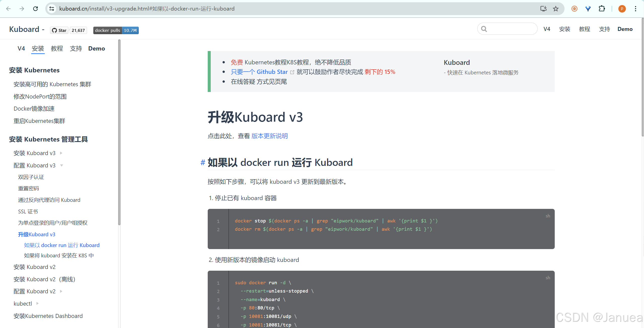Screen dimensions: 644x328
Task: Click 只要一个 Github Star link
Action: click(x=259, y=72)
